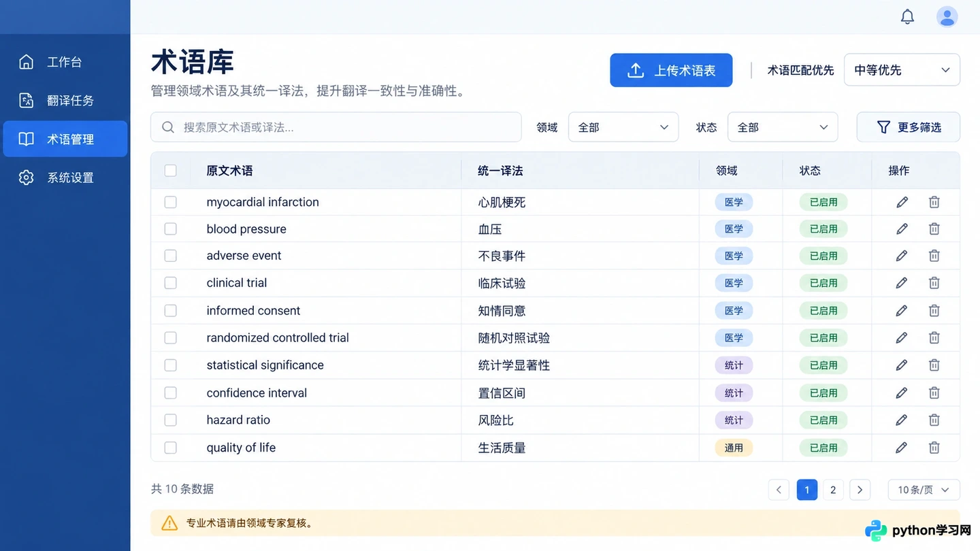Screen dimensions: 980x551
Task: Go to 工作台 in sidebar
Action: click(65, 62)
